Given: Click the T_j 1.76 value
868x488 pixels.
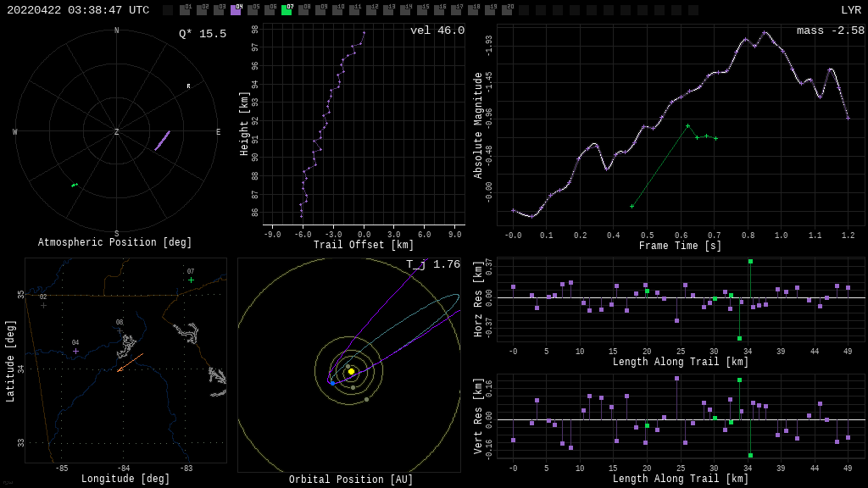Looking at the screenshot, I should pos(432,264).
